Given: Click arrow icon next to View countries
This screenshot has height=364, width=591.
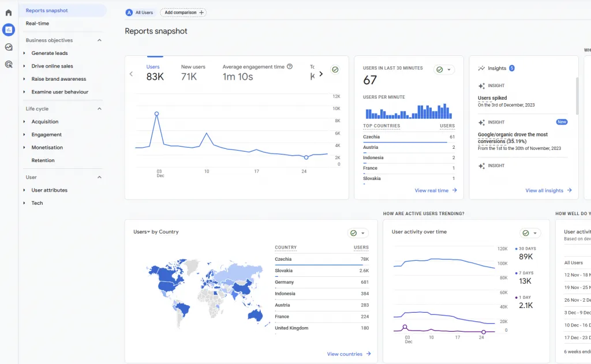Looking at the screenshot, I should [368, 354].
